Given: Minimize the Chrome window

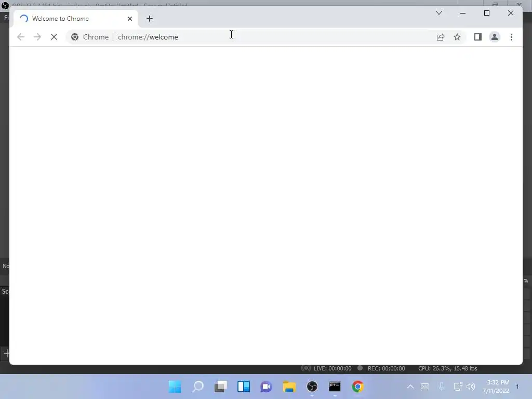Looking at the screenshot, I should pos(463,13).
